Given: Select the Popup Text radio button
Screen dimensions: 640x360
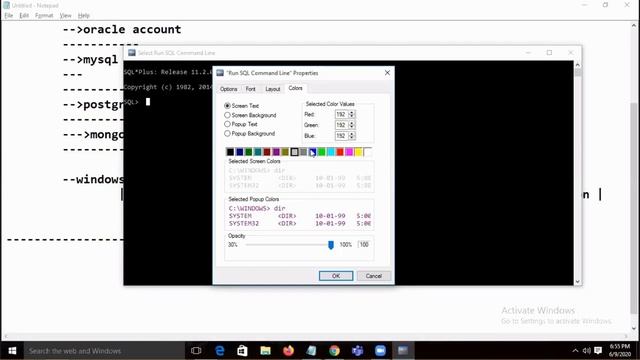Looking at the screenshot, I should point(227,124).
